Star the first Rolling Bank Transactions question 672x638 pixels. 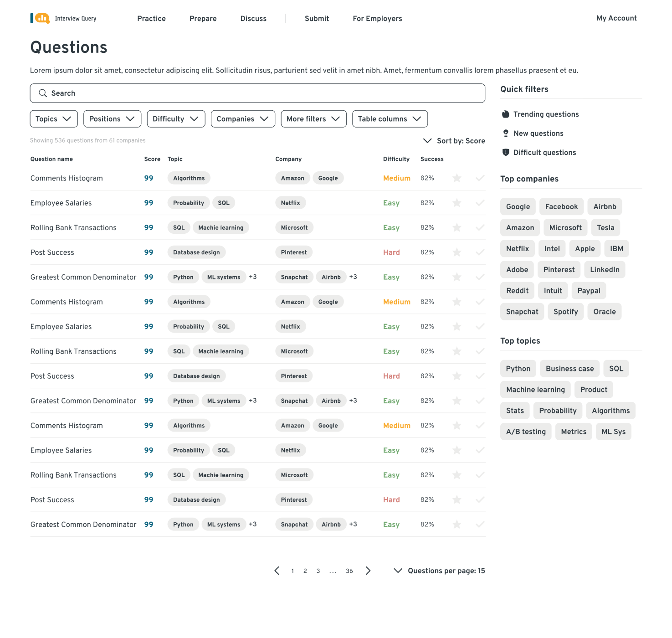click(457, 227)
